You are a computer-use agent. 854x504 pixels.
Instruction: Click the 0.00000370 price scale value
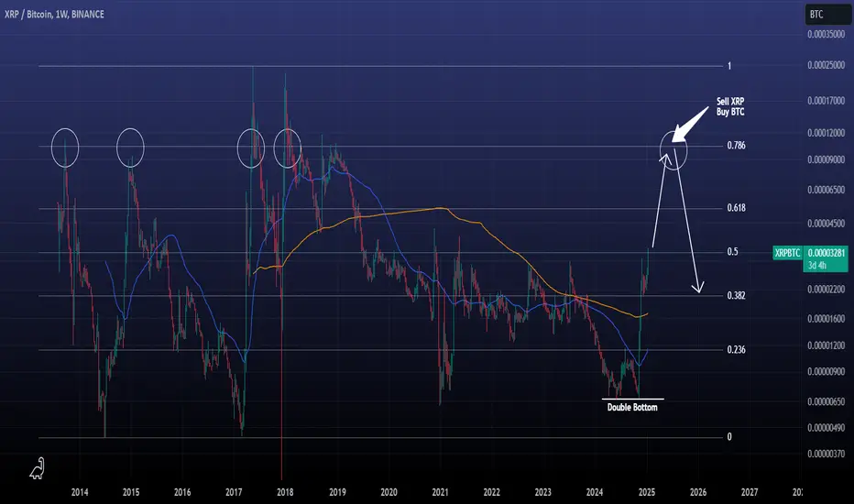[827, 454]
